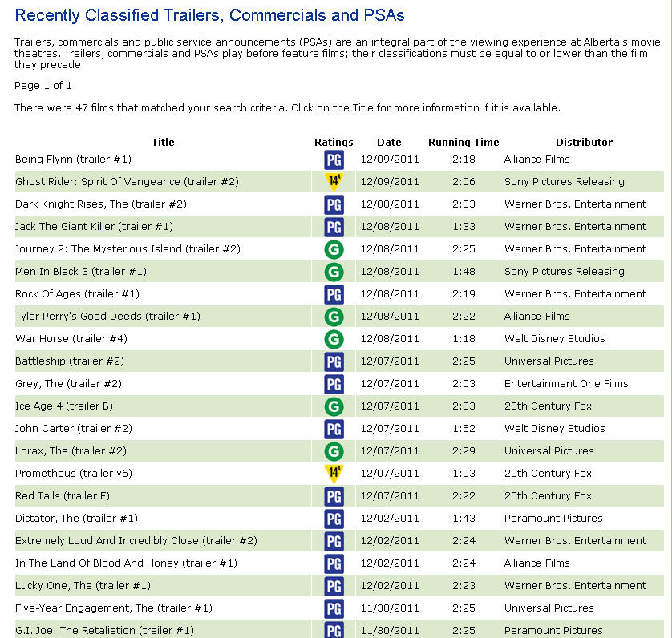
Task: Click Sony Pictures Releasing in Ghost Rider row
Action: 565,182
